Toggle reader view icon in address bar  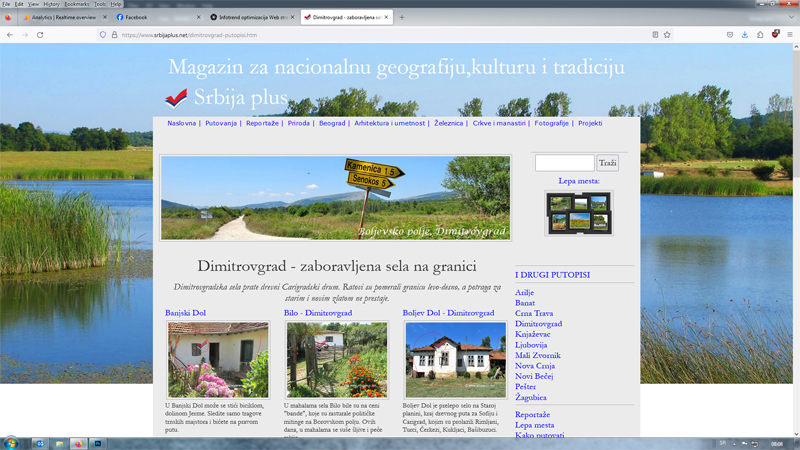[x=655, y=35]
